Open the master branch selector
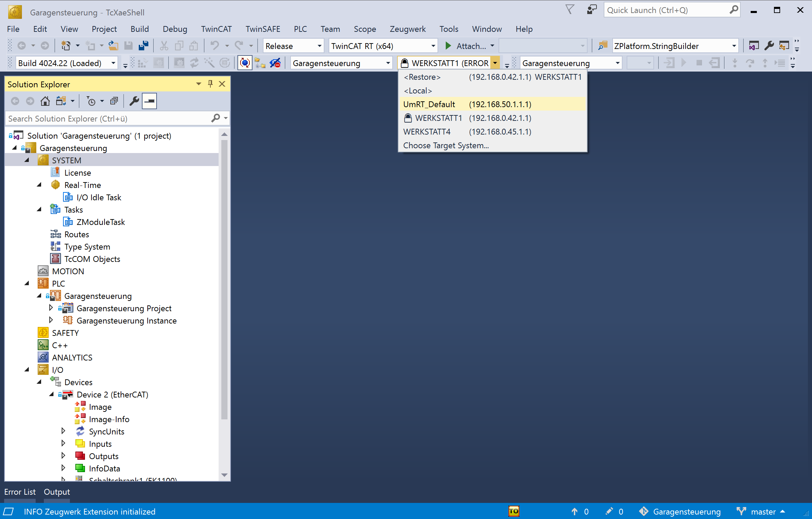Viewport: 812px width, 519px height. [x=761, y=511]
